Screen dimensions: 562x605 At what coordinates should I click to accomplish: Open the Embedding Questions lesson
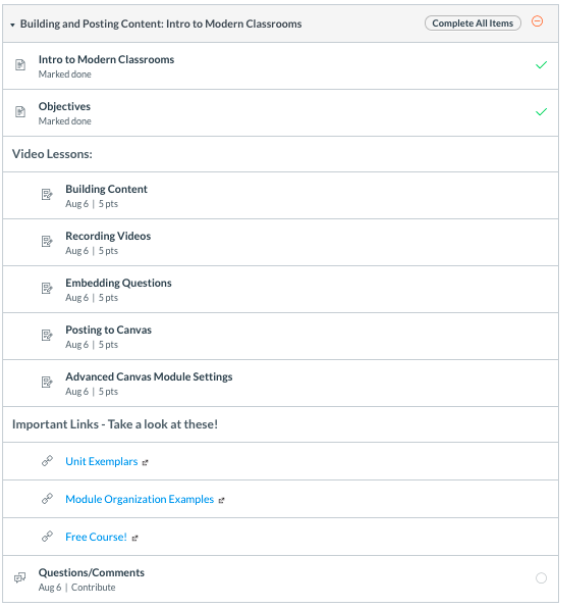click(x=118, y=283)
